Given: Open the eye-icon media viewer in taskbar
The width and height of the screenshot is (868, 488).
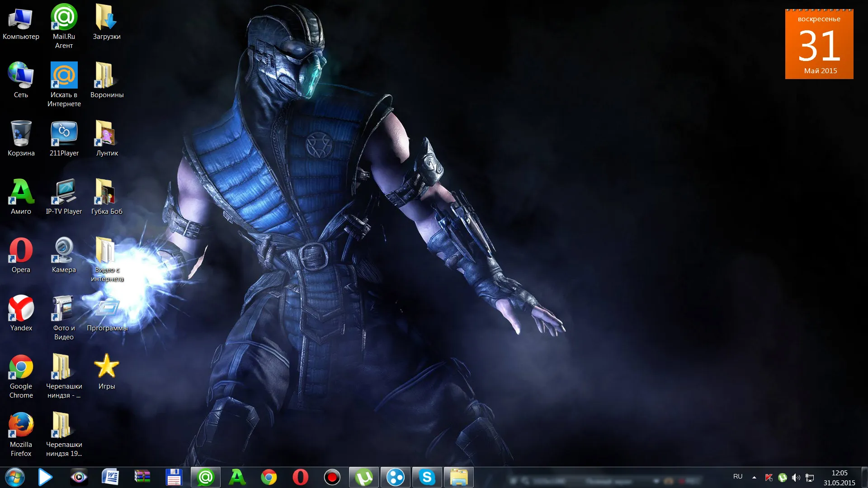Looking at the screenshot, I should pyautogui.click(x=79, y=477).
